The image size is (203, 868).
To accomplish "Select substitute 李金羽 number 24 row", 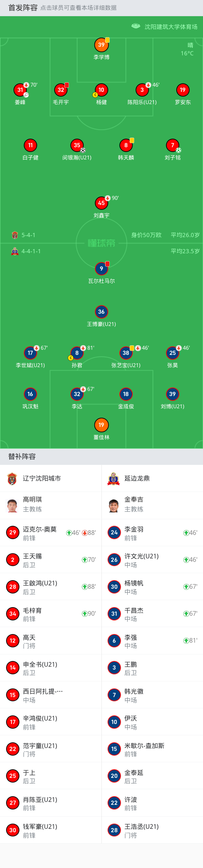I will (x=152, y=533).
